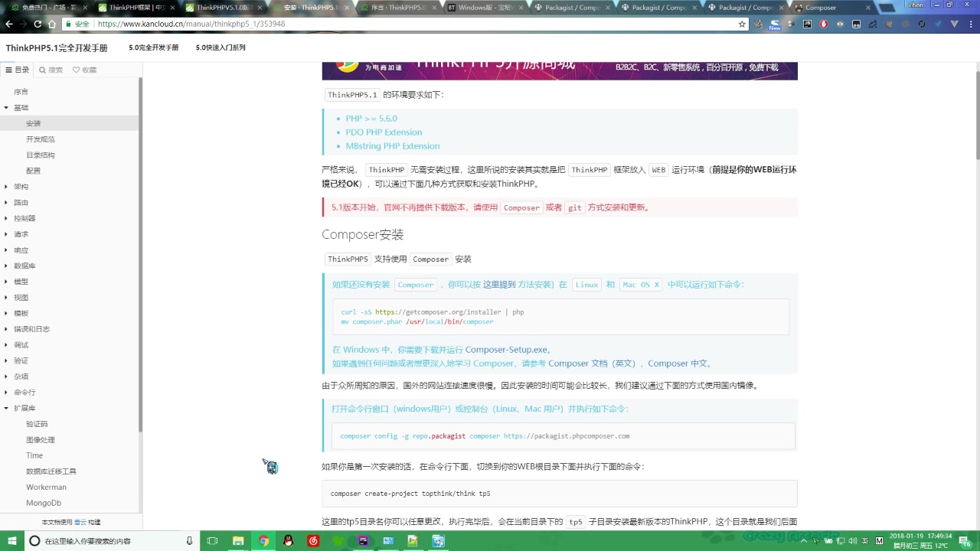The image size is (980, 551).
Task: Expand the 命令行 section
Action: 6,393
